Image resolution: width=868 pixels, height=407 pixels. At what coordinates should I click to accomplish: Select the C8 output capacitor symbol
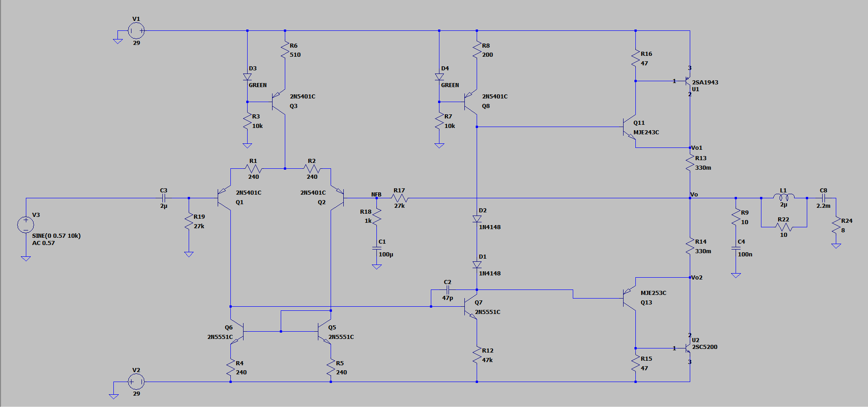click(824, 198)
